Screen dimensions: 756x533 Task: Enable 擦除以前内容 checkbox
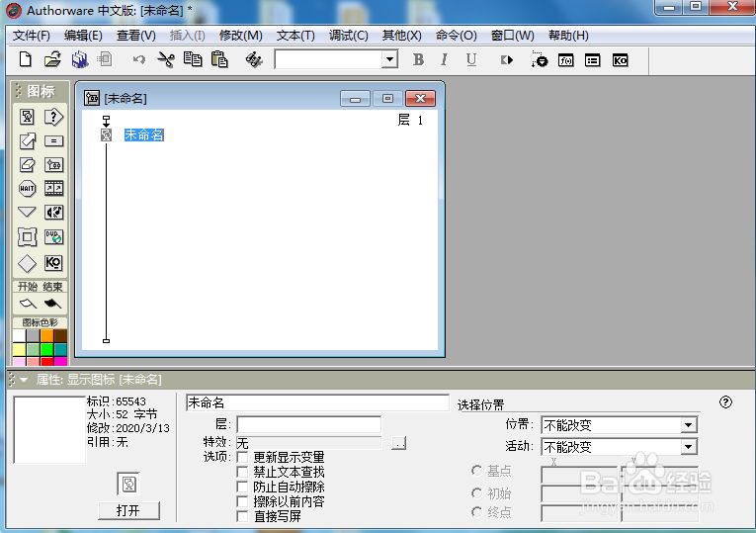[x=242, y=501]
